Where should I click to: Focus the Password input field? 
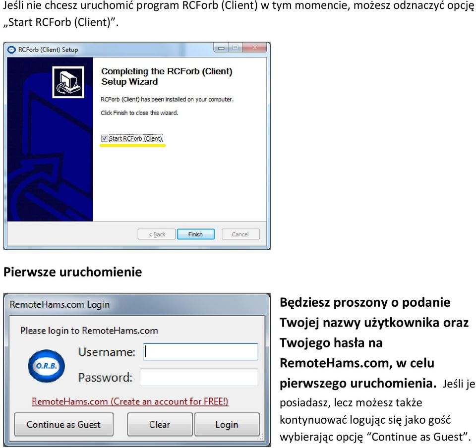tap(199, 377)
